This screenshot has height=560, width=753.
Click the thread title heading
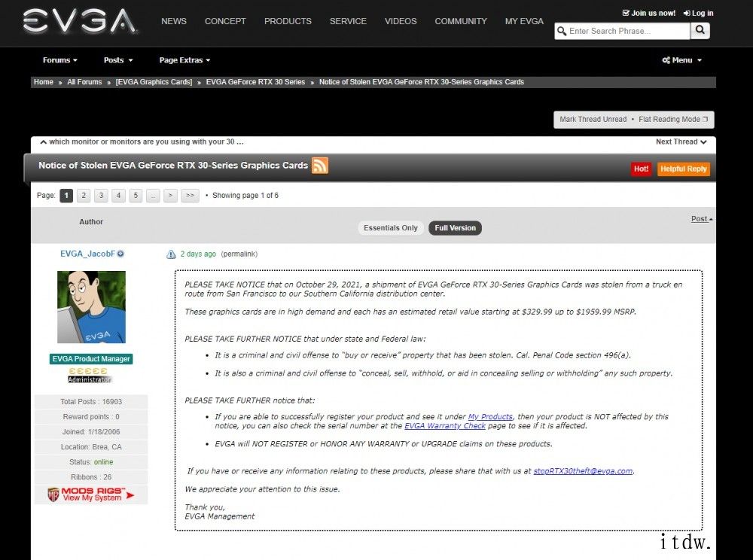click(173, 166)
